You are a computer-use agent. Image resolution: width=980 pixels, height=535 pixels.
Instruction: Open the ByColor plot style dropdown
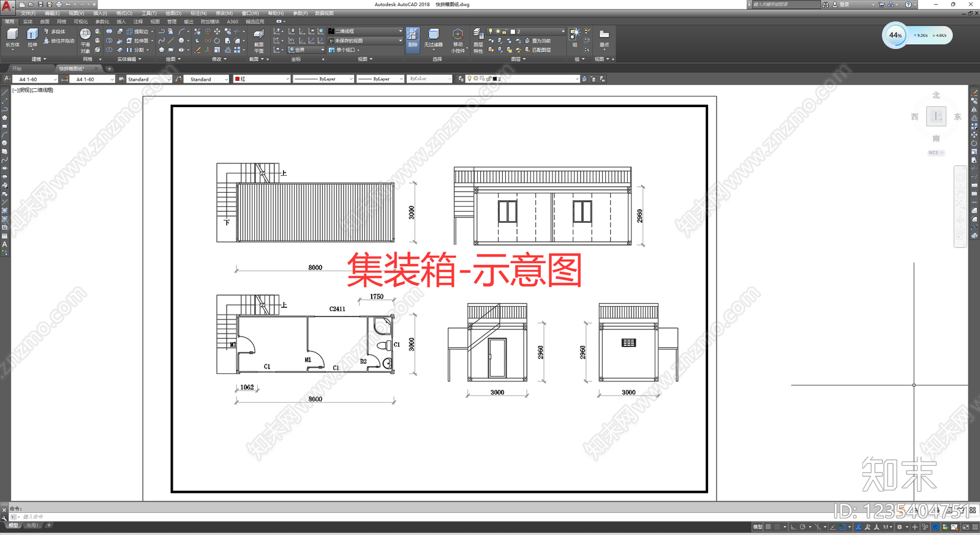pyautogui.click(x=430, y=79)
